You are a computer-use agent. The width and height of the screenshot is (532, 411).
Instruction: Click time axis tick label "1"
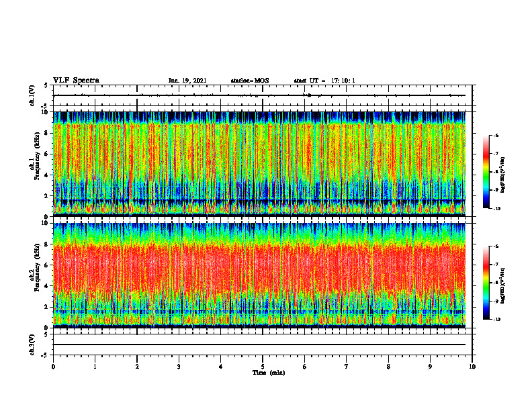(95, 367)
